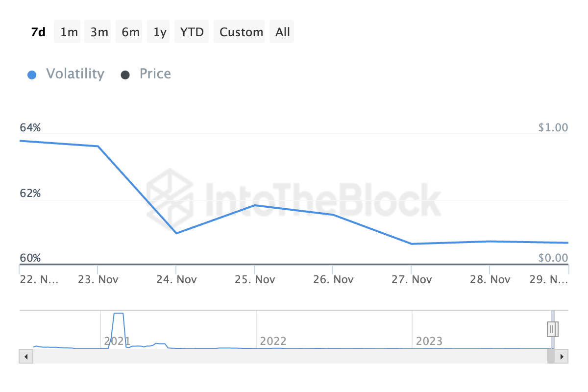Image resolution: width=588 pixels, height=392 pixels.
Task: Click the blue Volatility legend dot
Action: click(x=32, y=75)
